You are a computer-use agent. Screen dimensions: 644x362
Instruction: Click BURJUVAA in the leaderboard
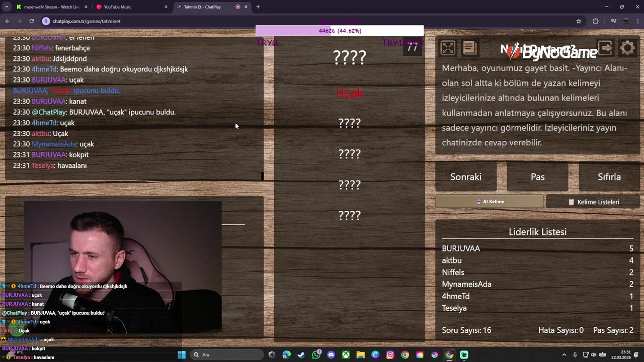coord(461,248)
